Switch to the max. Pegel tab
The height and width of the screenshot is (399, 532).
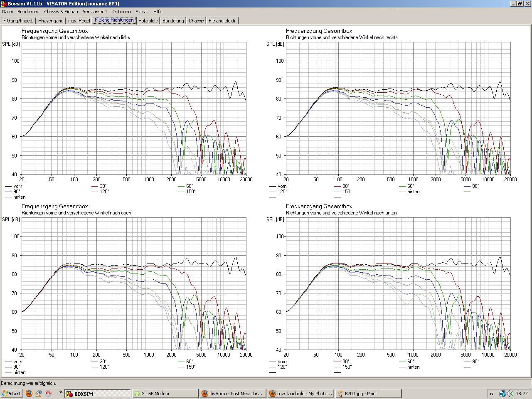click(79, 20)
